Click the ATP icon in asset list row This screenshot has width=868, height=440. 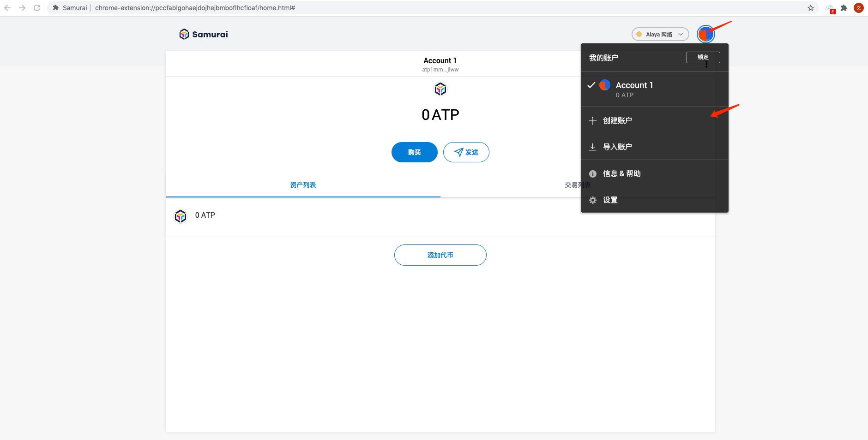tap(181, 216)
